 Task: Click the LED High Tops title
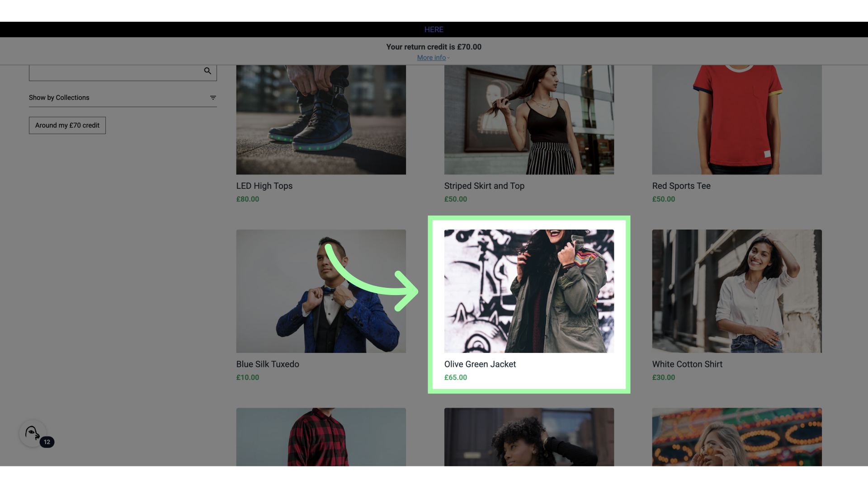264,186
